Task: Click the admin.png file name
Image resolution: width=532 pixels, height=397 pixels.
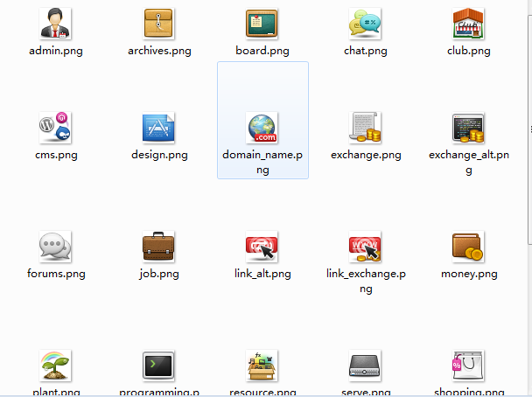Action: tap(56, 51)
